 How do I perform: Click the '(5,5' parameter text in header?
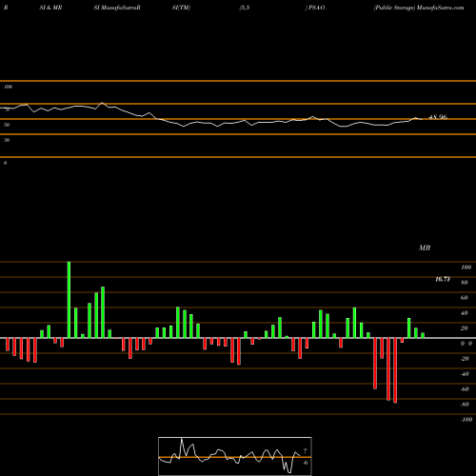point(245,8)
